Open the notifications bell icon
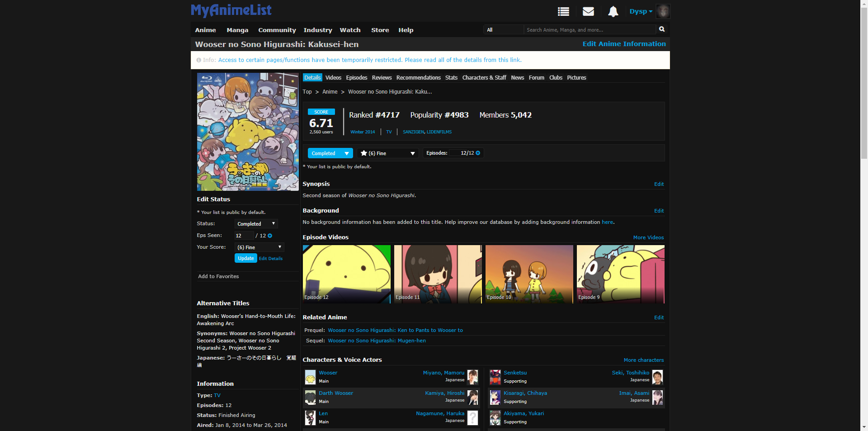 (613, 11)
